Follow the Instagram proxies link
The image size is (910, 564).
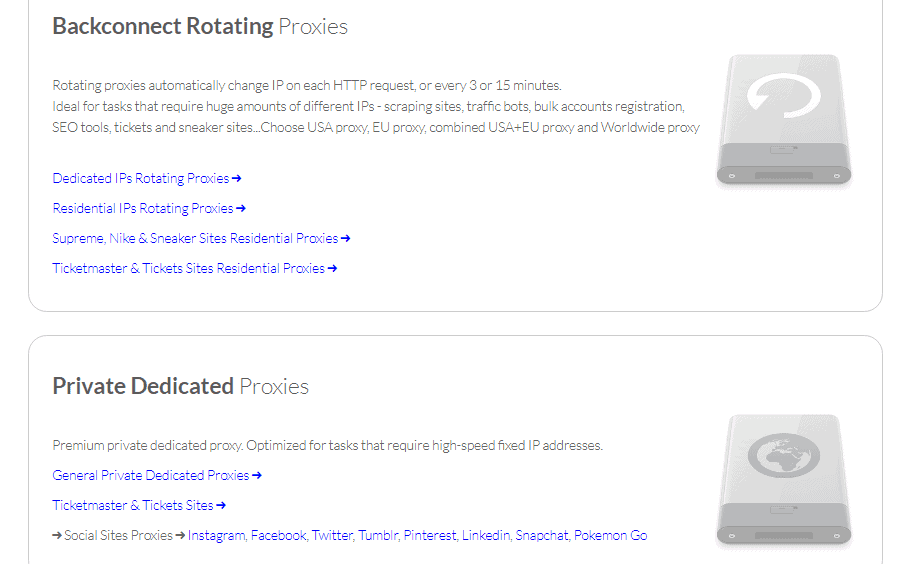tap(218, 536)
